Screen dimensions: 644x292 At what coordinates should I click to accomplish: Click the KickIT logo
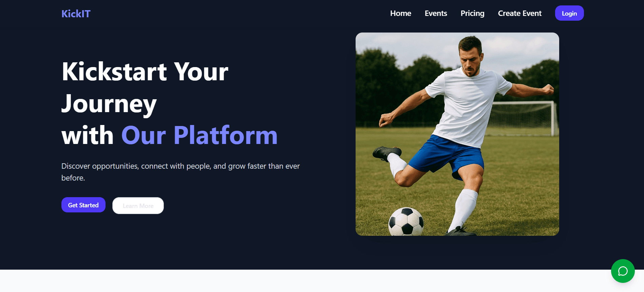(76, 14)
